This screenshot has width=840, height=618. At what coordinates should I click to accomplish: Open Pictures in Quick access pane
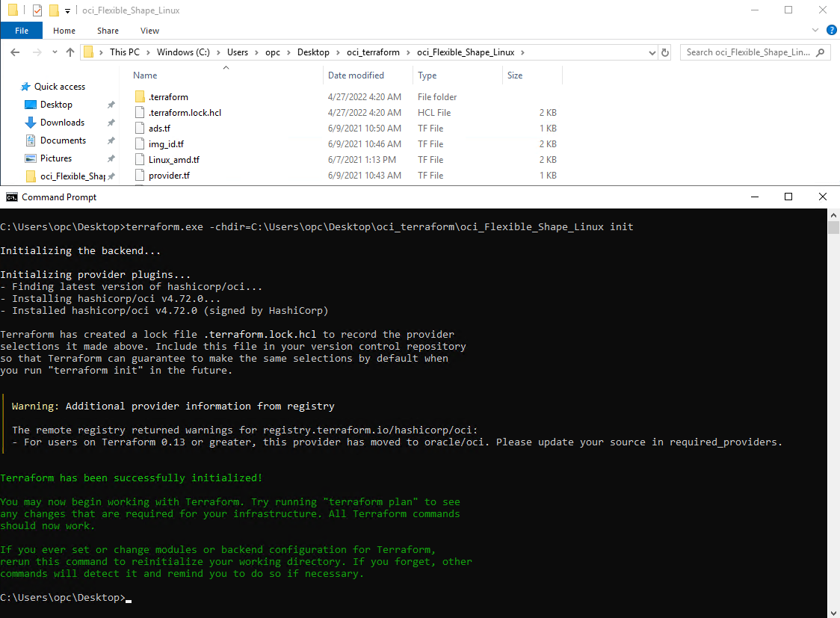(56, 158)
